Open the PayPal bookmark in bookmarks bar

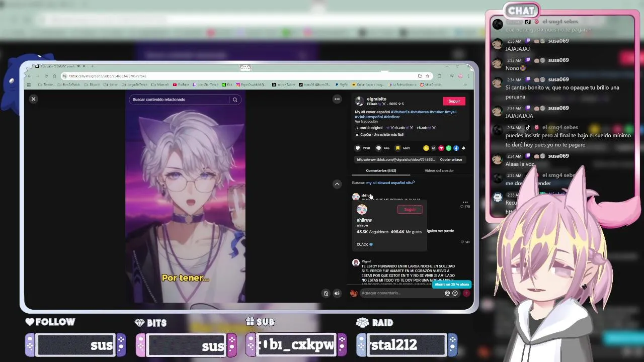[342, 84]
